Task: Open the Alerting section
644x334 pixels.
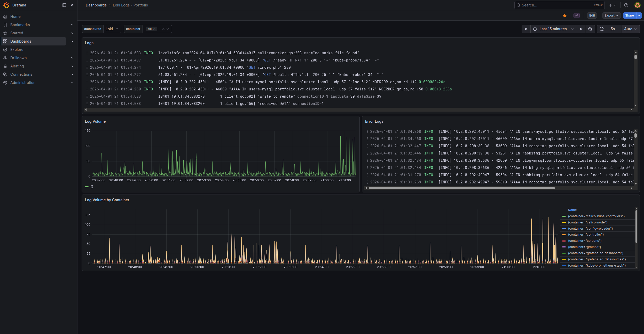Action: pos(18,66)
